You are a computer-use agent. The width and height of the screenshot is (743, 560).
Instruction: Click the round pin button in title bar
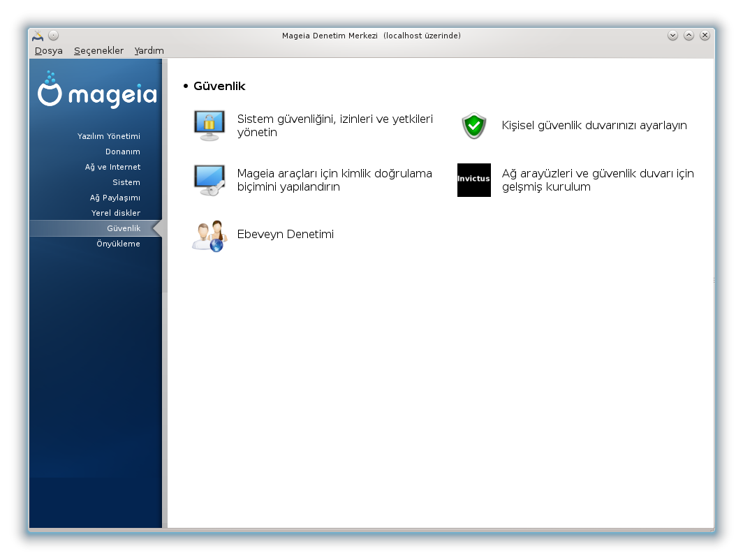54,36
